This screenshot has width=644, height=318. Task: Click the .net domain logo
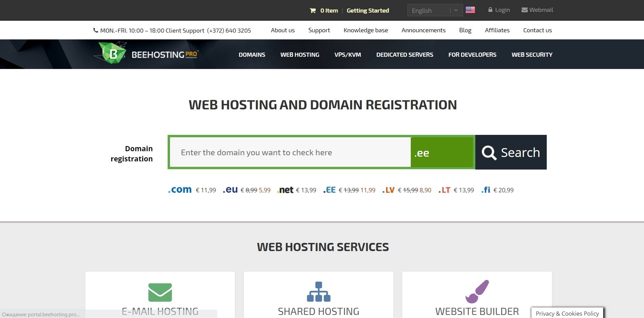tap(285, 190)
